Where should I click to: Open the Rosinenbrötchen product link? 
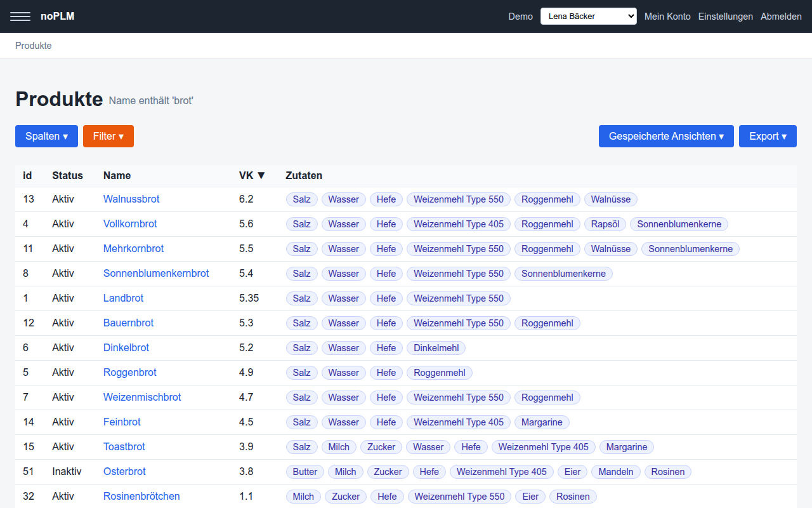point(141,496)
